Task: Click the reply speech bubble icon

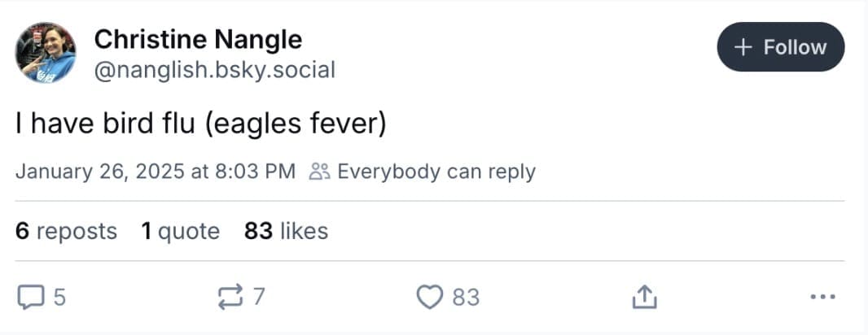Action: pyautogui.click(x=29, y=298)
